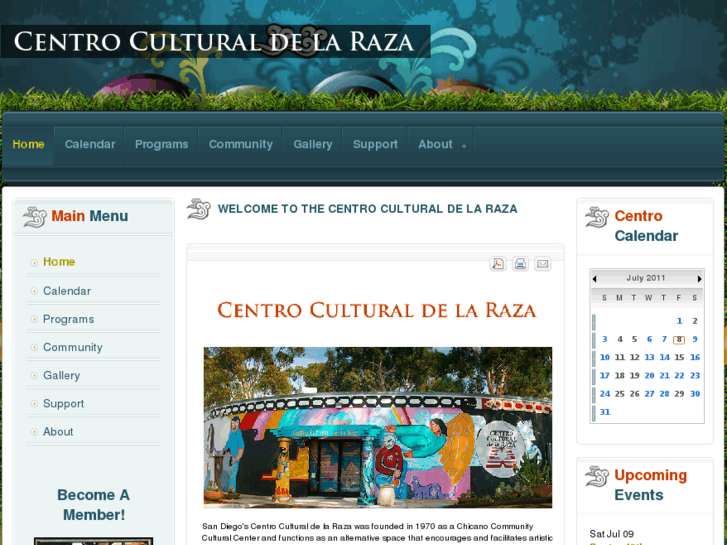Viewport: 727px width, 545px height.
Task: Click the Welcome to the Centro Cultural heading
Action: [x=367, y=209]
